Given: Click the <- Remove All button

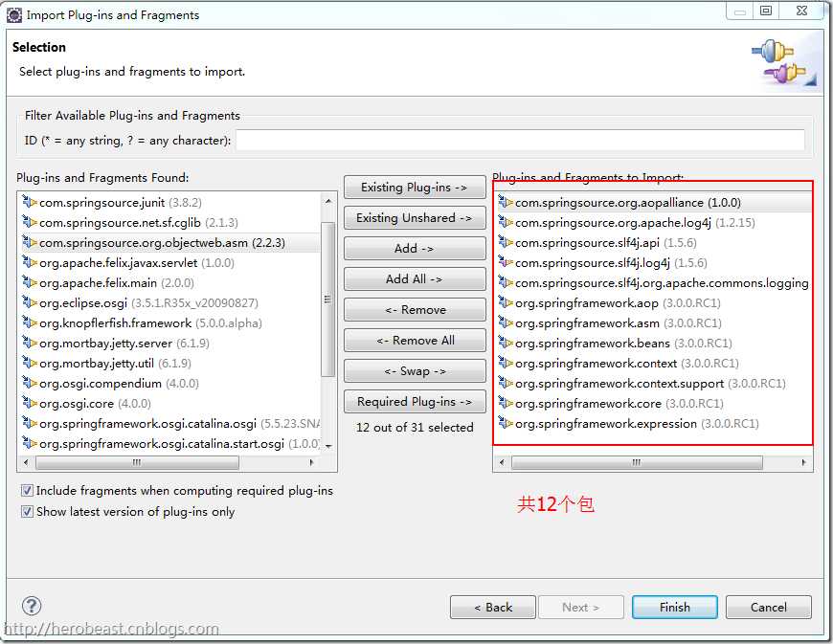Looking at the screenshot, I should coord(415,341).
